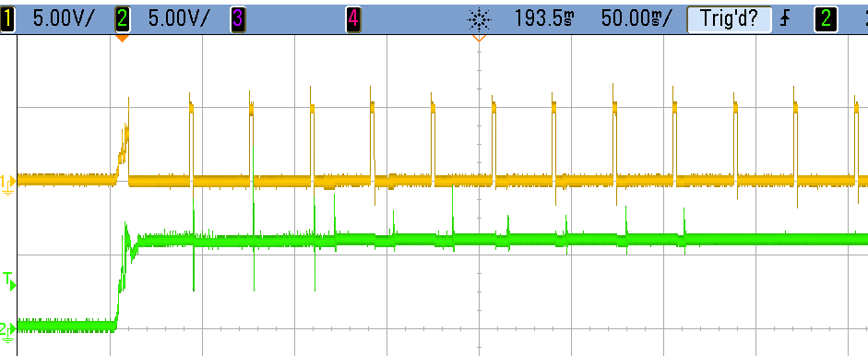This screenshot has height=356, width=868.
Task: Select the channel 4 indicator in the header
Action: [x=353, y=19]
